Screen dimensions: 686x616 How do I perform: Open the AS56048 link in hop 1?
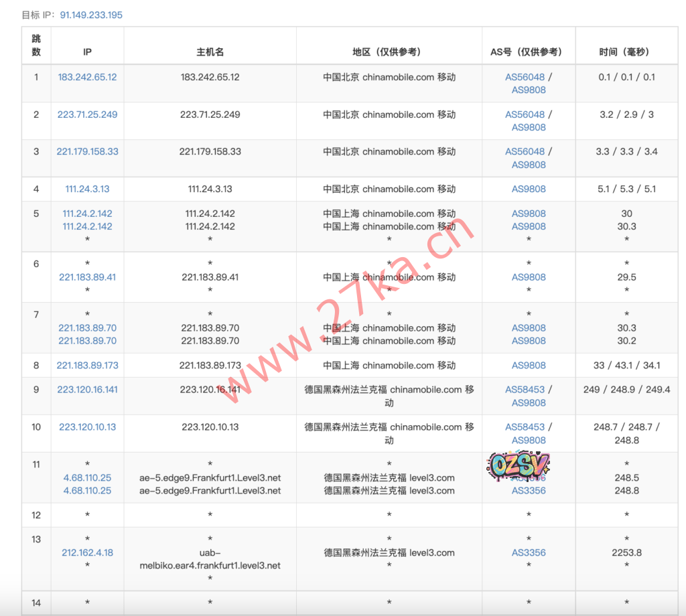point(525,77)
